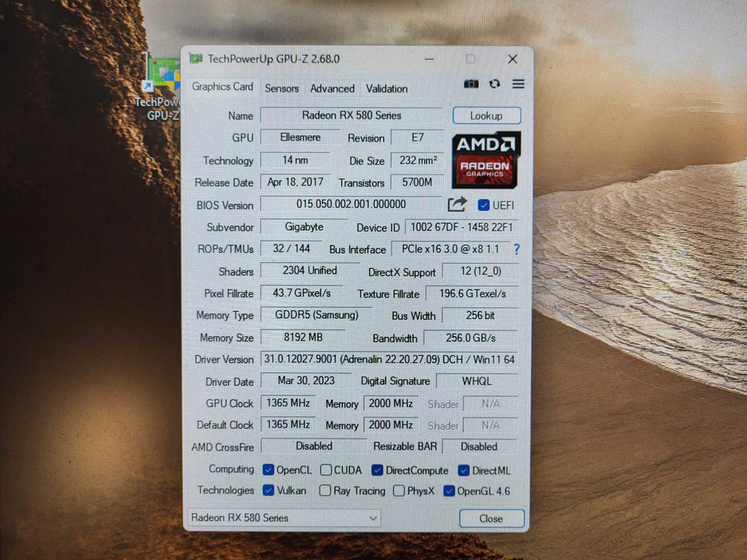Screen dimensions: 747x560
Task: Click the Bandwidth value 256.0 GB/s
Action: 471,338
